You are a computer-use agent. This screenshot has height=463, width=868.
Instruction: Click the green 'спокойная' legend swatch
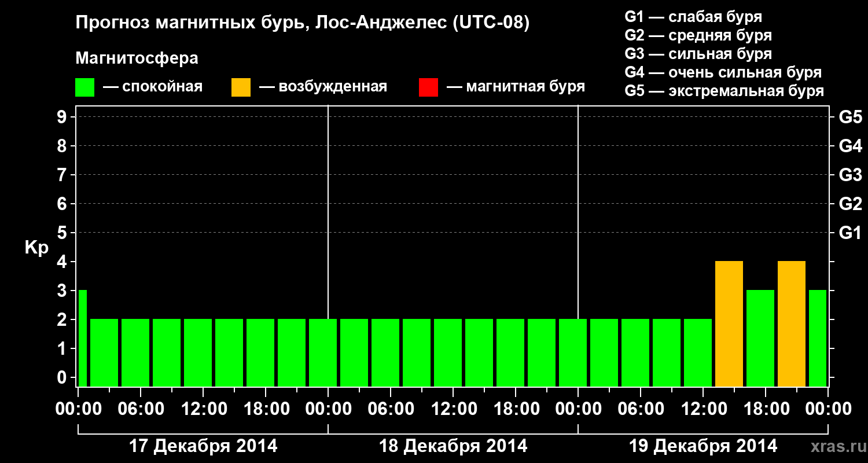click(x=84, y=87)
